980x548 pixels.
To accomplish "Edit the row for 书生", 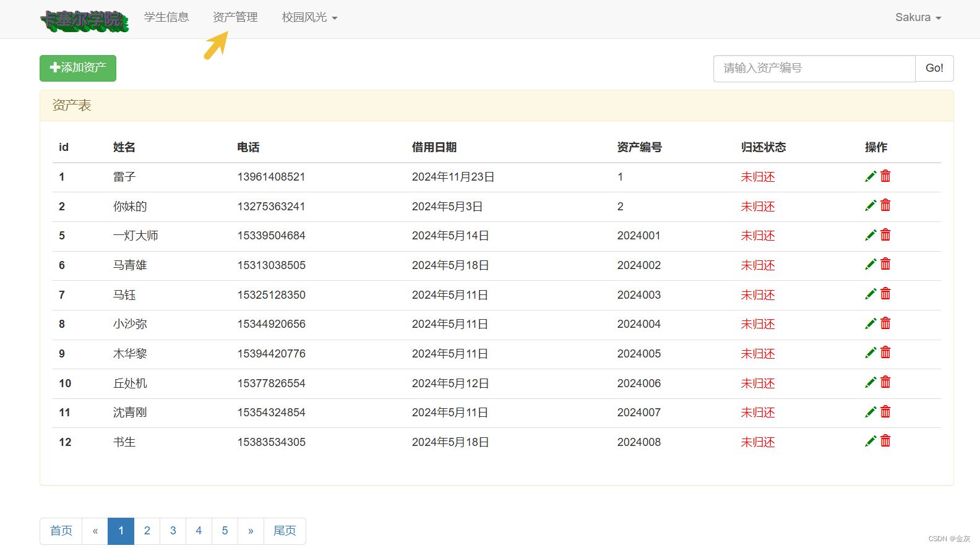I will [870, 441].
